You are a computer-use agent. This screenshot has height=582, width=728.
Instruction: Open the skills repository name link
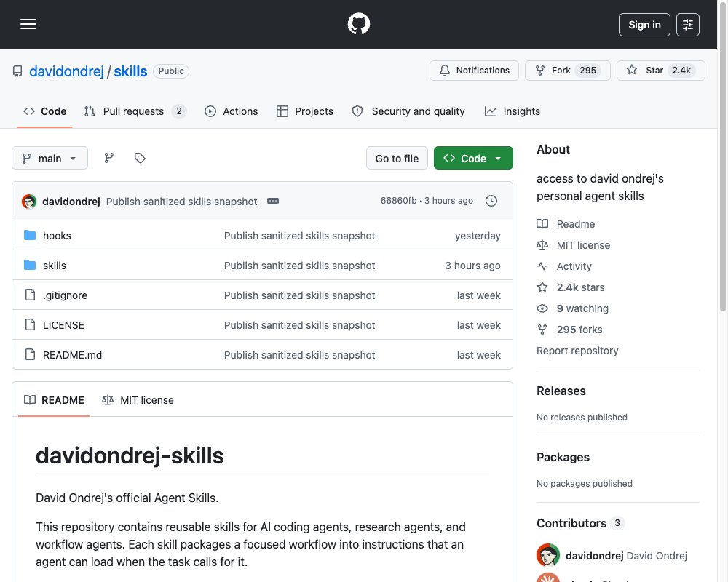point(130,71)
